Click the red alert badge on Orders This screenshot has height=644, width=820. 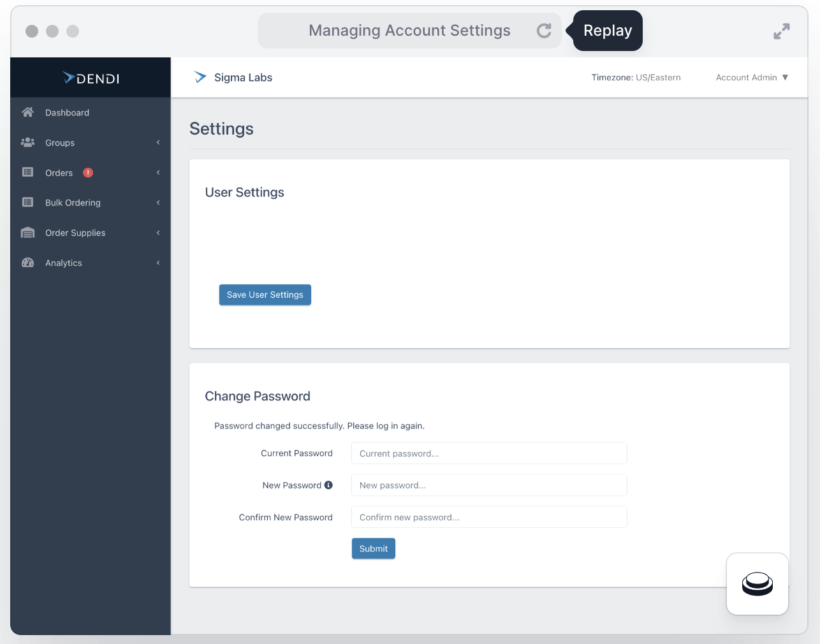[88, 173]
